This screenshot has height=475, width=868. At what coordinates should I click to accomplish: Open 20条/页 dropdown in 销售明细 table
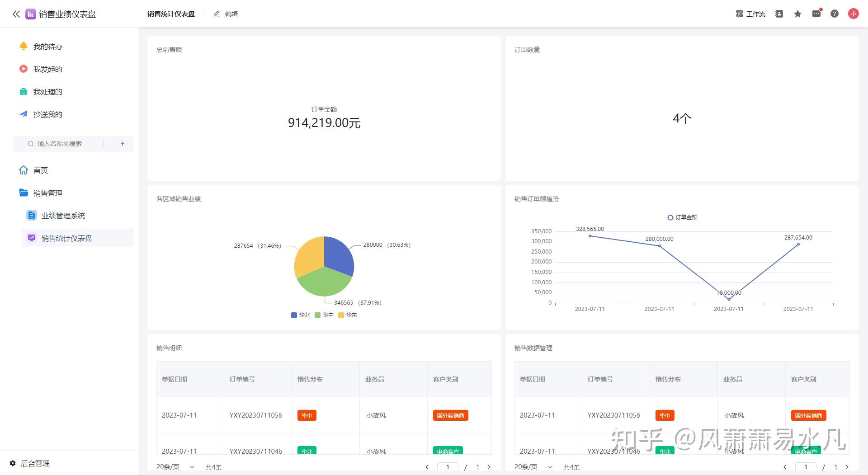click(x=175, y=467)
